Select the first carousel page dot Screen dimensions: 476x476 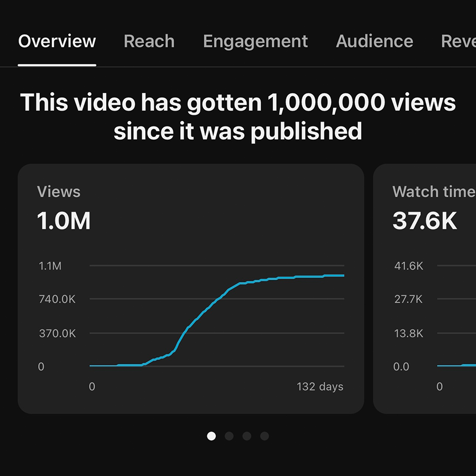pyautogui.click(x=212, y=436)
